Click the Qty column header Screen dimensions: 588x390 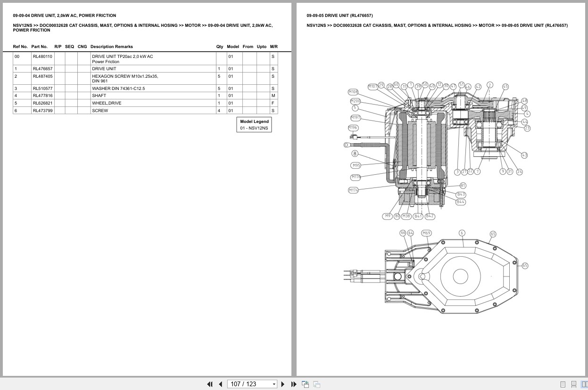[x=220, y=47]
